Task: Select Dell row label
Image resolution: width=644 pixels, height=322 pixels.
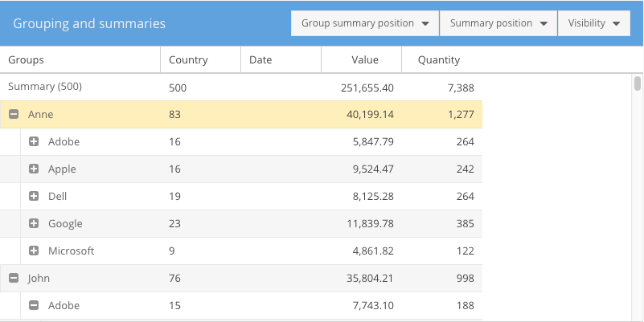Action: click(58, 196)
